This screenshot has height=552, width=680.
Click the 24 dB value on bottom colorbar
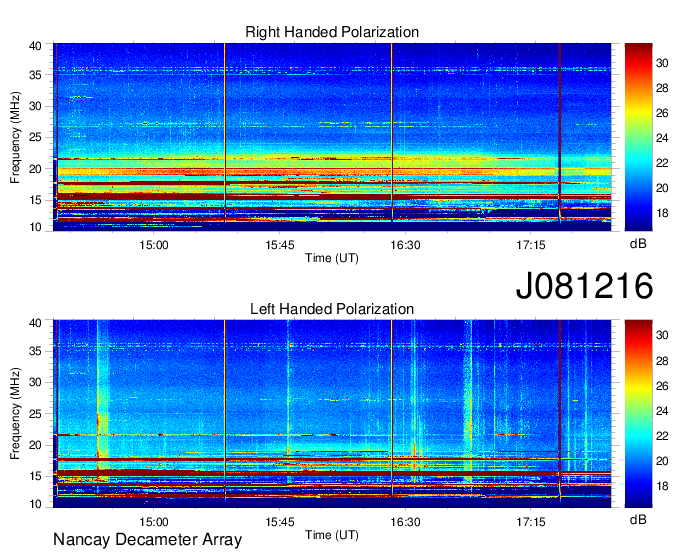(662, 411)
